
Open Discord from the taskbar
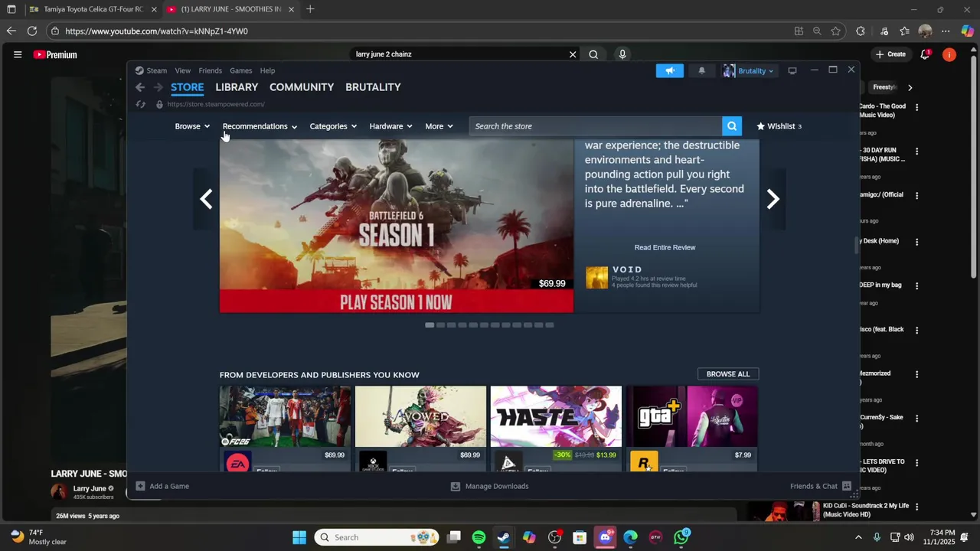click(x=605, y=537)
